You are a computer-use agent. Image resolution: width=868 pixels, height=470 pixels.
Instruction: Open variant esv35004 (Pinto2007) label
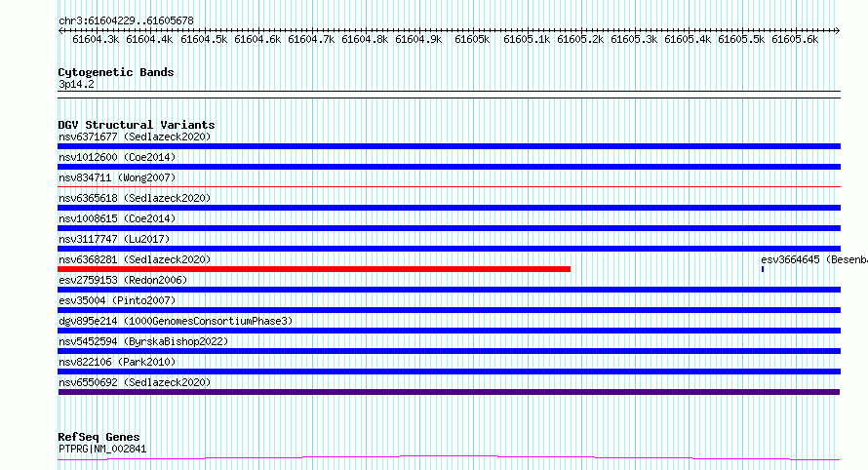tap(117, 300)
